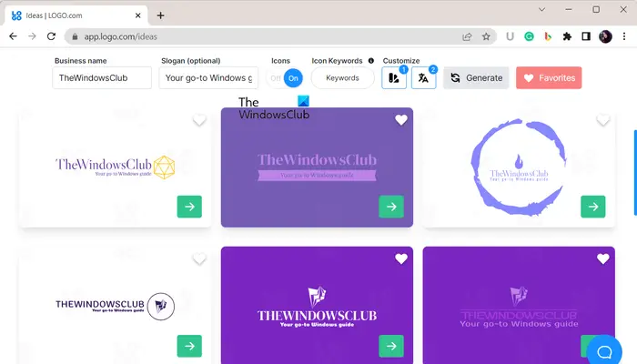The height and width of the screenshot is (364, 637).
Task: Select the brush circle flame logo preview
Action: (x=519, y=167)
